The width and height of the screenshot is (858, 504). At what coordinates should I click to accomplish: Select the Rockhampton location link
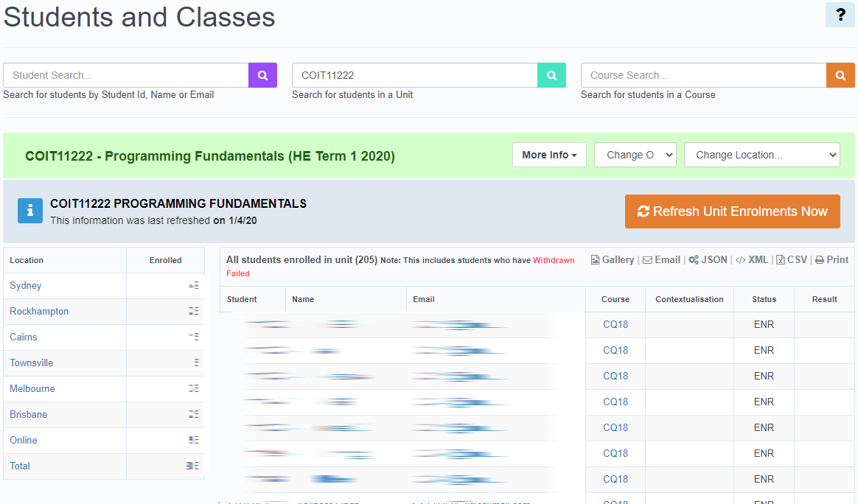39,312
